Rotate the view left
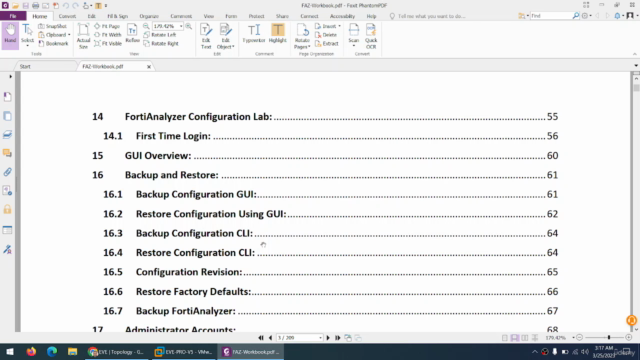The height and width of the screenshot is (360, 640). [x=160, y=35]
